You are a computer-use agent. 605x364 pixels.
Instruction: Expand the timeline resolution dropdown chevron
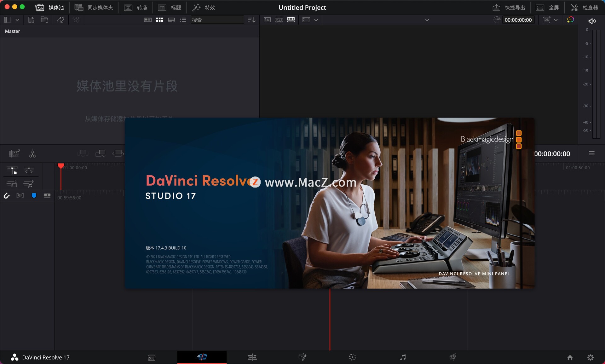pyautogui.click(x=316, y=20)
